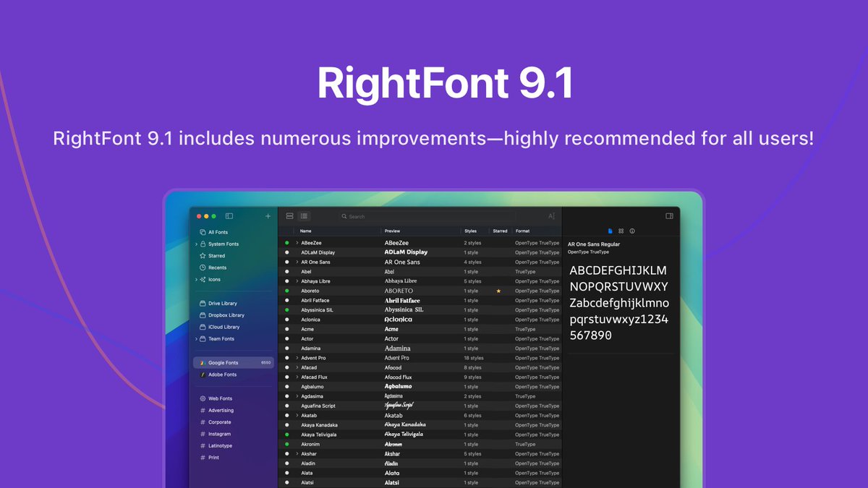This screenshot has width=868, height=488.
Task: Expand System Fonts in the sidebar
Action: coord(196,244)
